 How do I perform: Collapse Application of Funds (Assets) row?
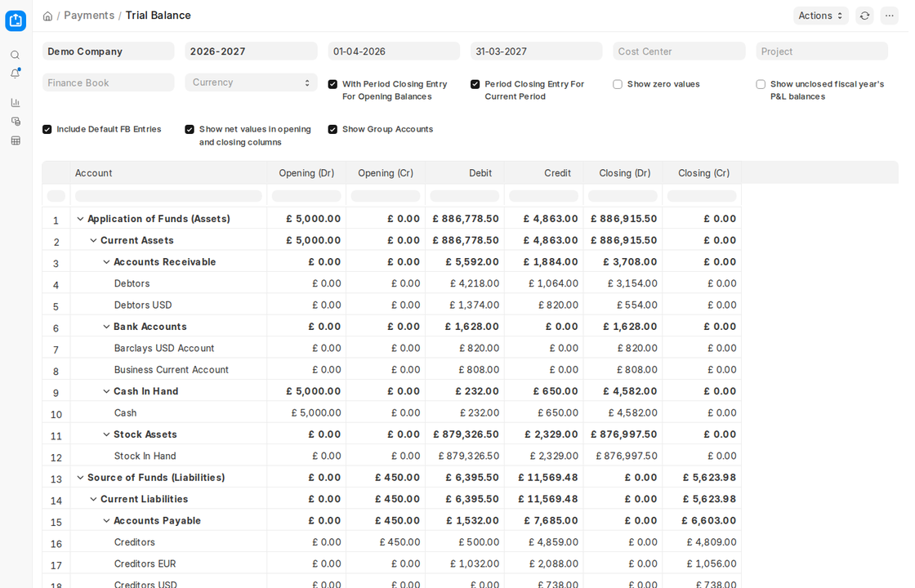pyautogui.click(x=81, y=219)
